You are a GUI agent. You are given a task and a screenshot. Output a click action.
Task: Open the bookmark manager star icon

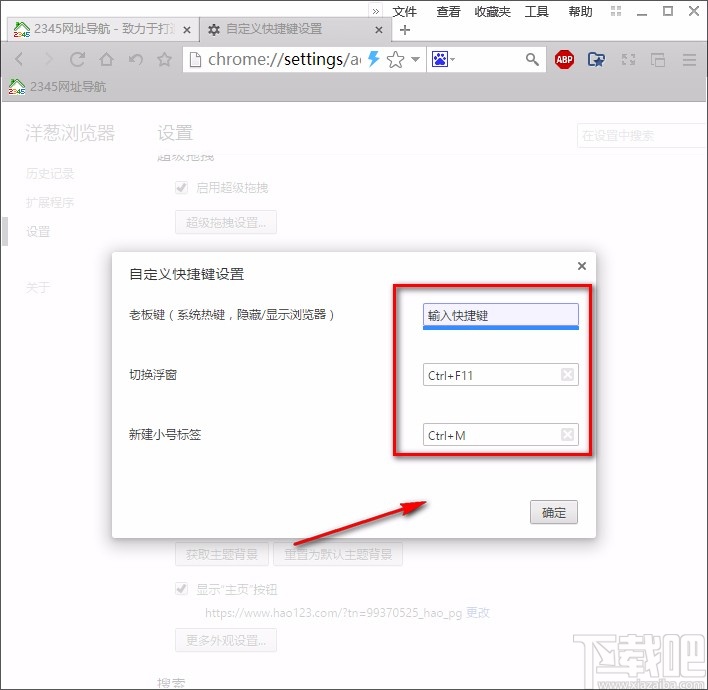596,59
